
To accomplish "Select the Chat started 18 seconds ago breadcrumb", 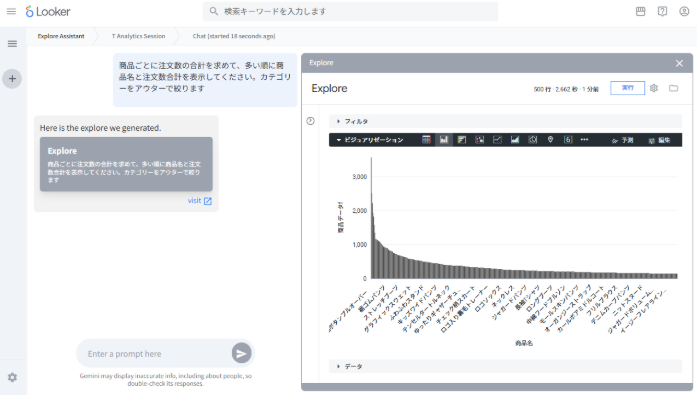I will click(x=234, y=36).
